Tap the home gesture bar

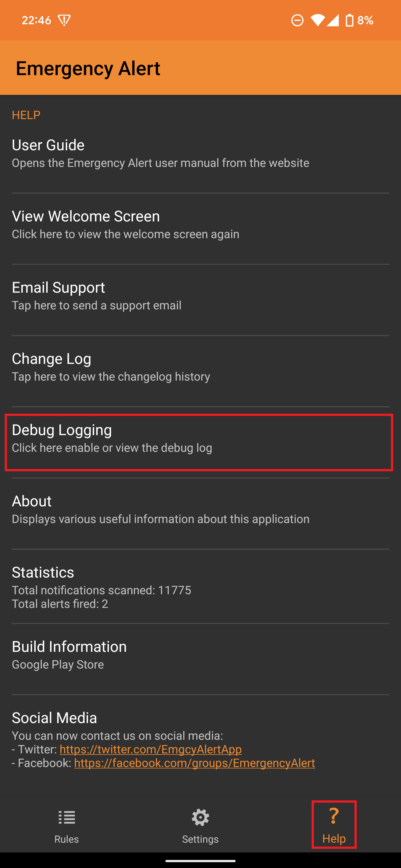pyautogui.click(x=200, y=861)
